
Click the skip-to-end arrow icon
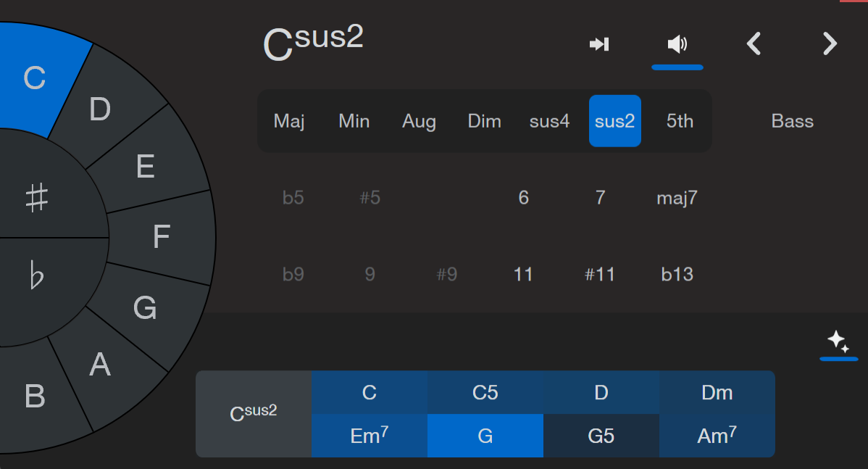coord(599,43)
